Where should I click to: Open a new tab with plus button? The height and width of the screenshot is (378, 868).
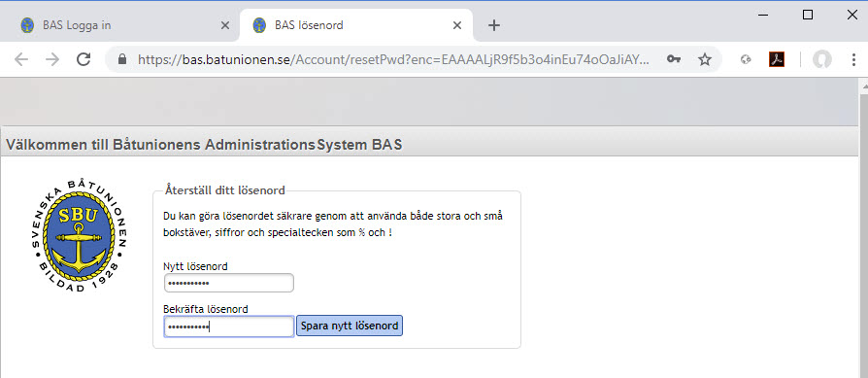494,25
